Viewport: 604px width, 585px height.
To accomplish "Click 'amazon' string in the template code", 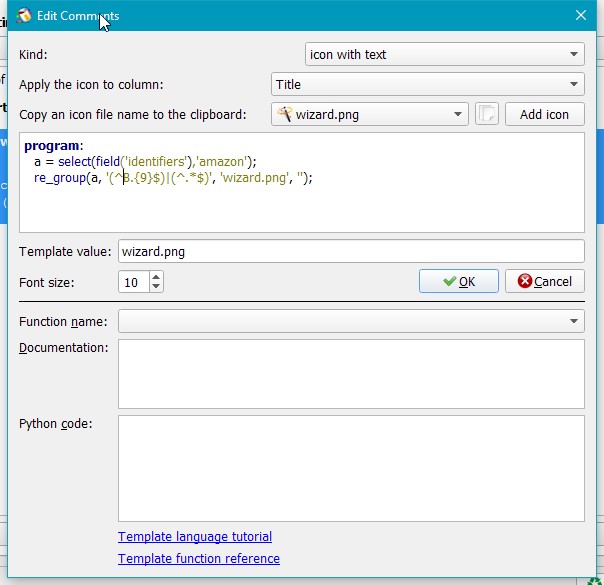I will pyautogui.click(x=221, y=161).
